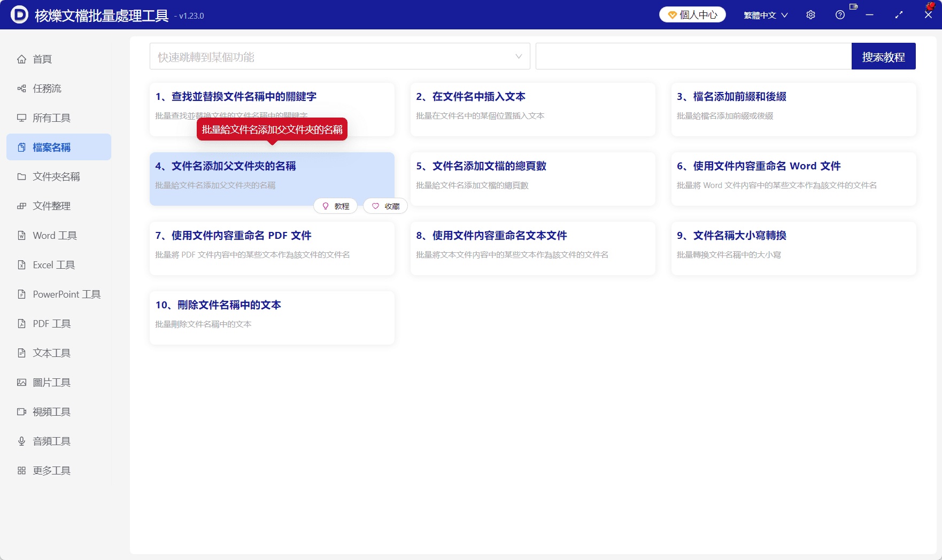Click the file icon beside 檔案名稱
Screen dimensions: 942x560
(21, 147)
